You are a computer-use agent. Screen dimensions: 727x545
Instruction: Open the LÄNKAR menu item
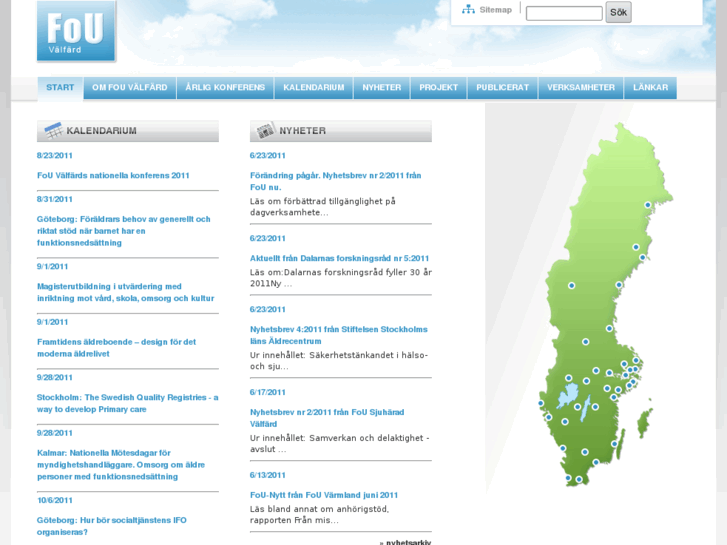coord(650,88)
